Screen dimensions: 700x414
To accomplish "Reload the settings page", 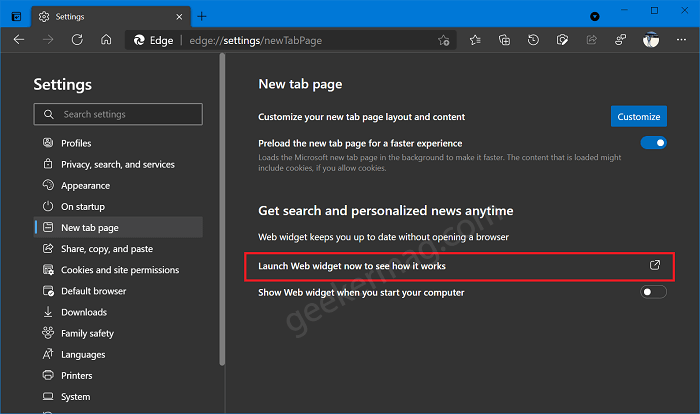I will coord(77,40).
